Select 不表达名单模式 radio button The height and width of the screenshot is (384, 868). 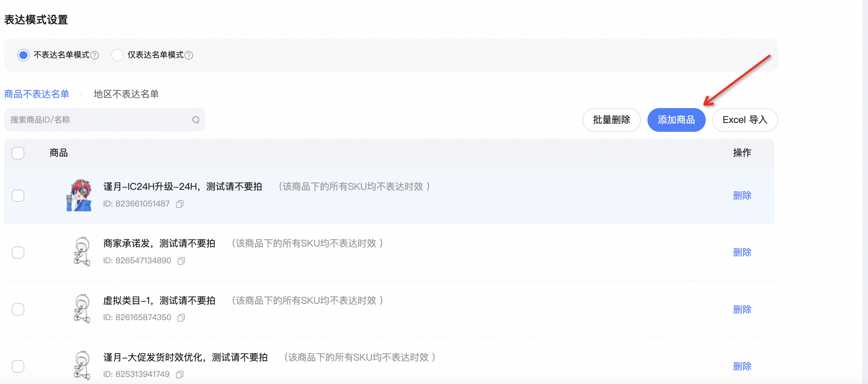(x=23, y=55)
